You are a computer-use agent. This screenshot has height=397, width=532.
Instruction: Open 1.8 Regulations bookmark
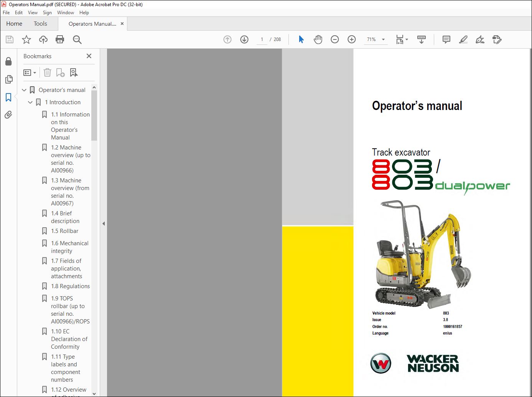point(71,286)
